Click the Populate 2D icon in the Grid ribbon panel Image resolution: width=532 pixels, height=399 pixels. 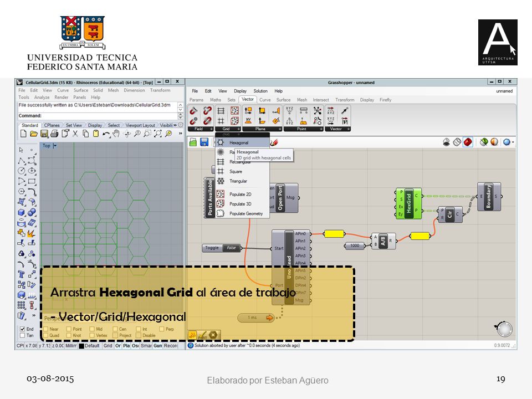(x=234, y=111)
